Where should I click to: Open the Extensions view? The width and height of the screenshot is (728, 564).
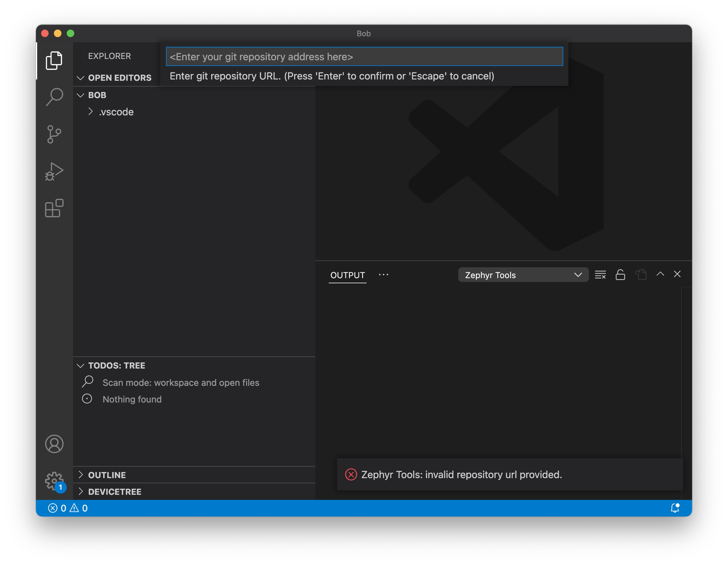54,208
